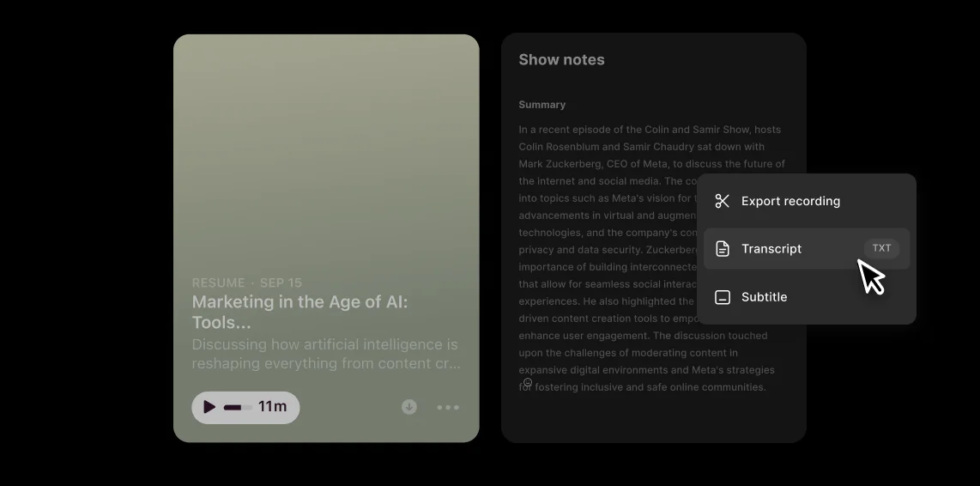Open the episode title Marketing in the Age of AI
The width and height of the screenshot is (980, 486).
point(299,312)
